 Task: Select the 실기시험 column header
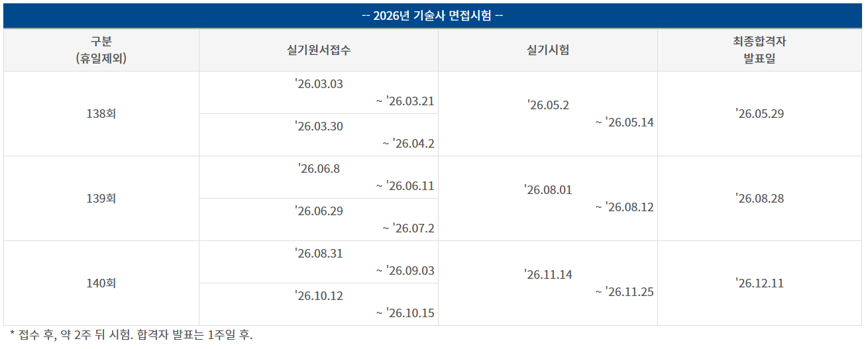[x=547, y=50]
